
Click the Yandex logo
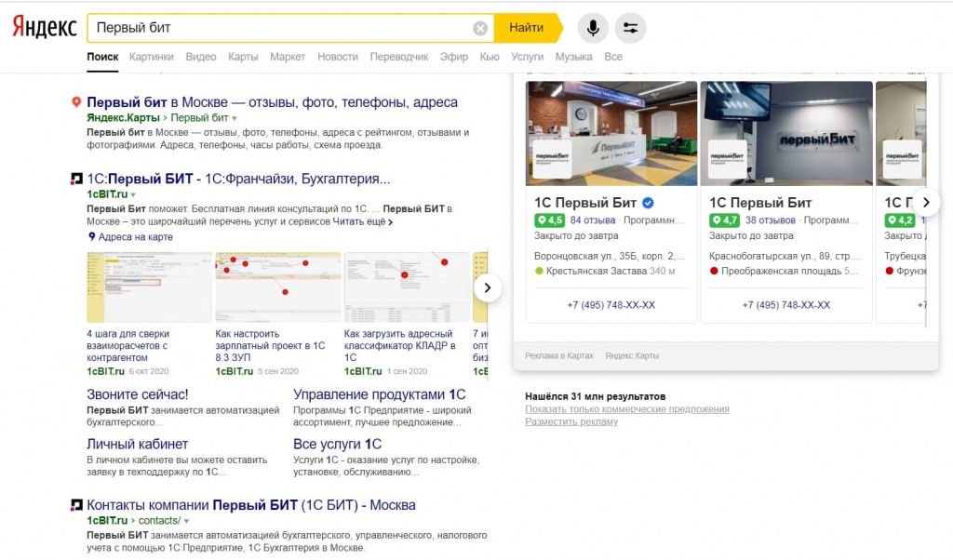pyautogui.click(x=44, y=28)
